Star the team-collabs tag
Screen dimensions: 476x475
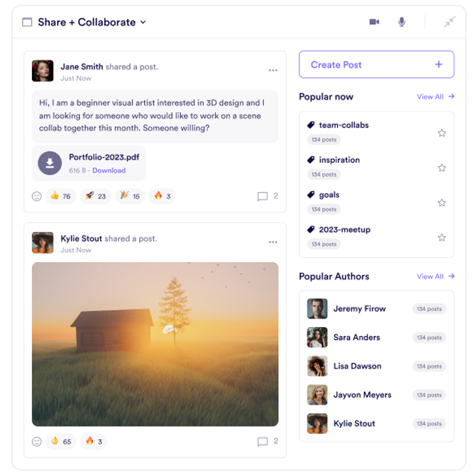point(441,133)
